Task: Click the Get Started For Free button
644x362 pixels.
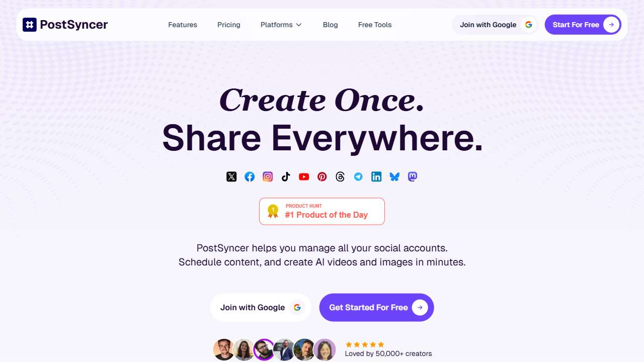Action: [377, 307]
